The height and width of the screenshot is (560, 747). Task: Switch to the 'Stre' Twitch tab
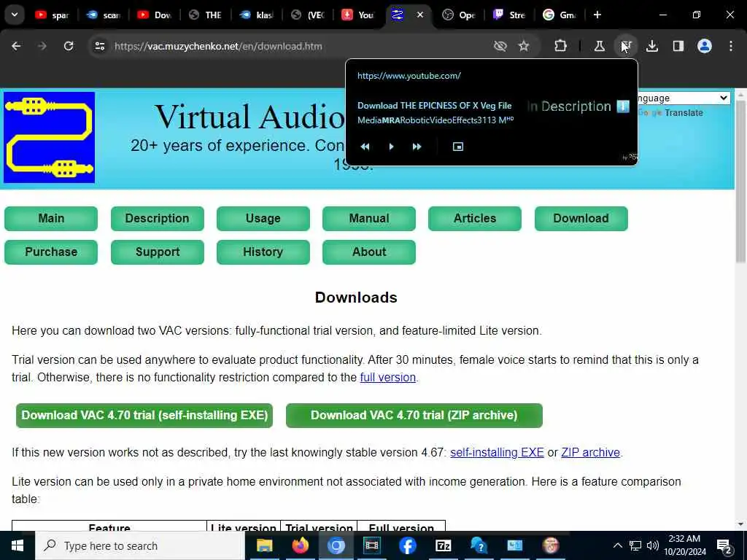point(509,15)
